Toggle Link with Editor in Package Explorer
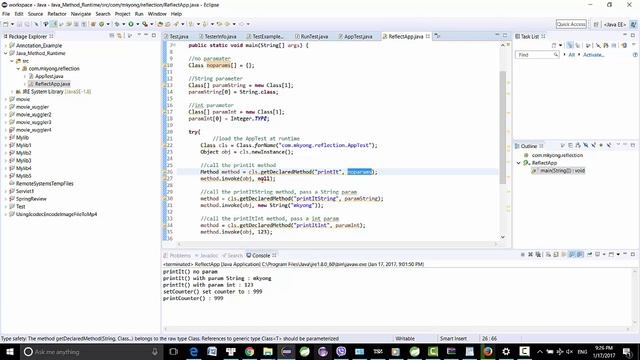Viewport: 640px width, 360px height. click(119, 36)
